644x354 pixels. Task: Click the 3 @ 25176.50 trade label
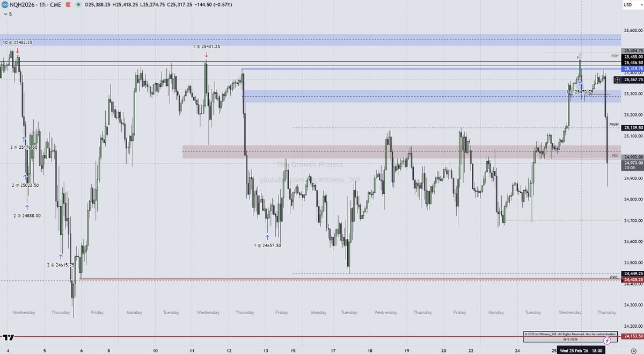(x=24, y=147)
